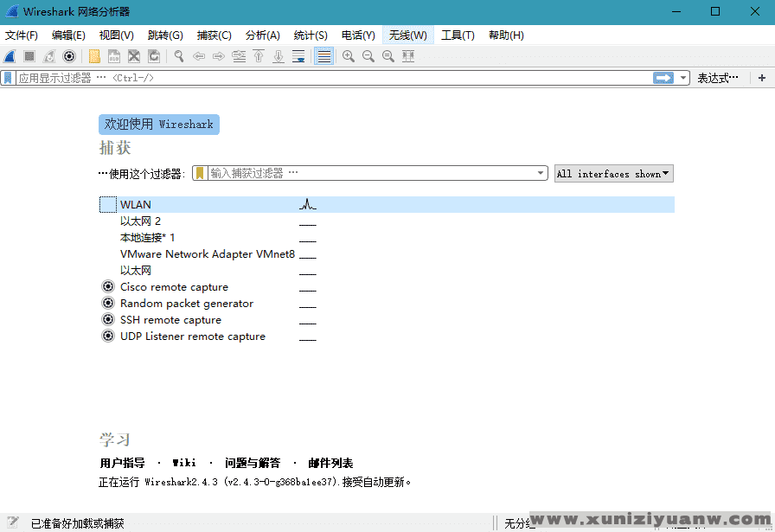The width and height of the screenshot is (775, 532).
Task: Open the capture filter history dropdown arrow
Action: (x=541, y=173)
